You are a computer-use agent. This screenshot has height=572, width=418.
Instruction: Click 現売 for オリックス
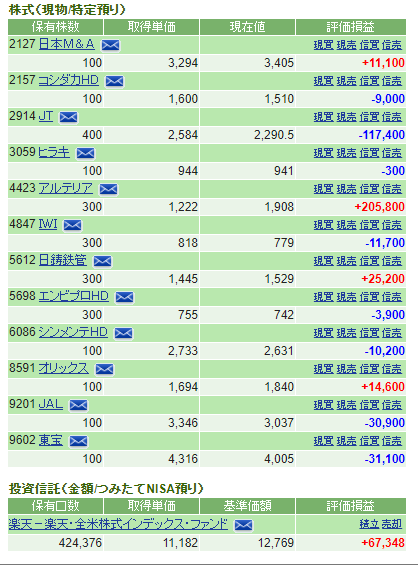coord(346,369)
